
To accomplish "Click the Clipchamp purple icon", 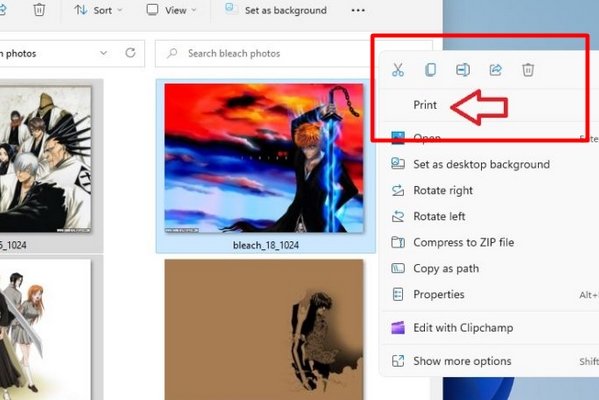I will coord(398,327).
